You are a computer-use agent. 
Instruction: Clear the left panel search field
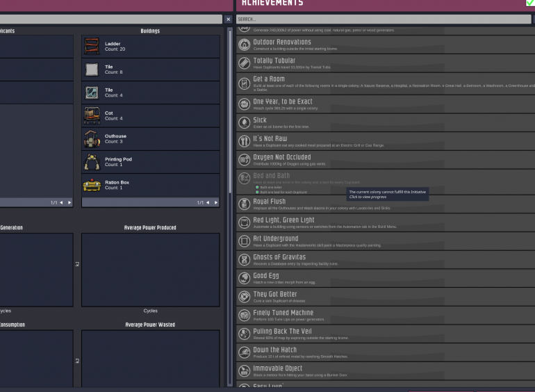(x=229, y=19)
